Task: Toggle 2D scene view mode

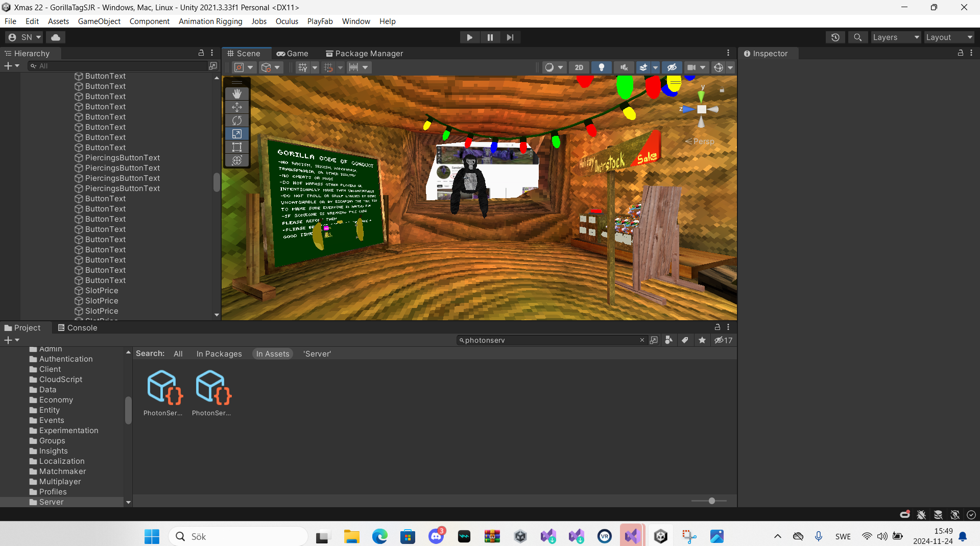Action: tap(579, 67)
